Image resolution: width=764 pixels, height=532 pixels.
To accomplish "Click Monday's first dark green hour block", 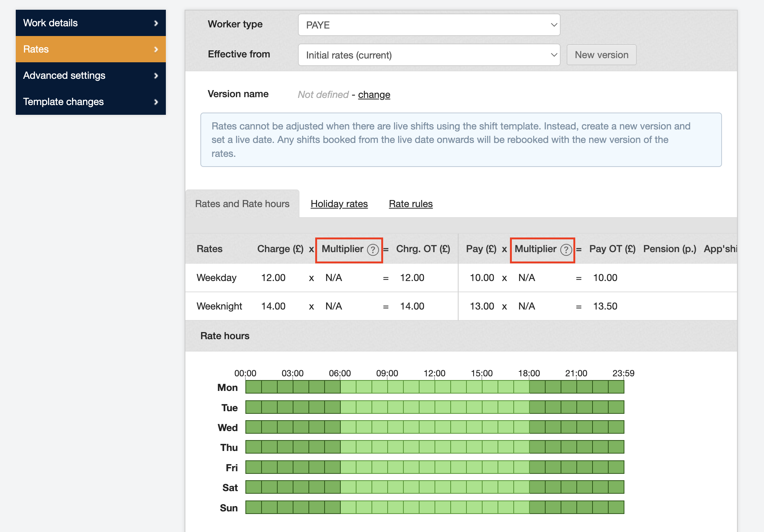I will (x=254, y=387).
